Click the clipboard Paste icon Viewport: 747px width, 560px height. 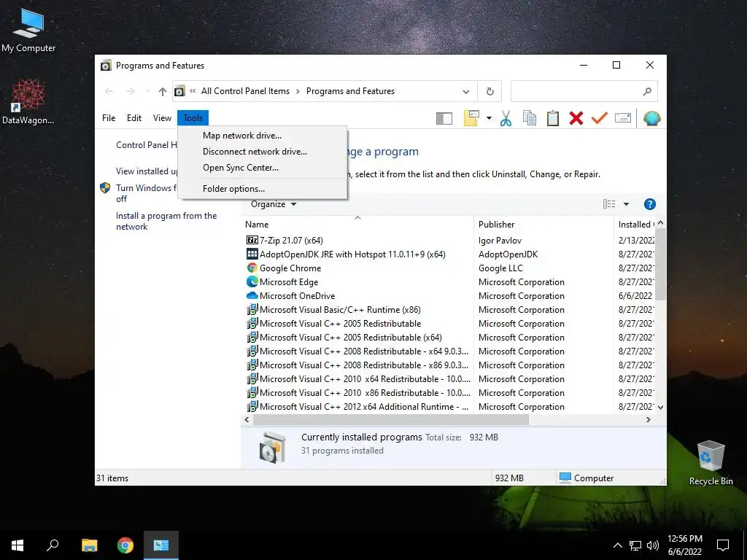click(553, 118)
